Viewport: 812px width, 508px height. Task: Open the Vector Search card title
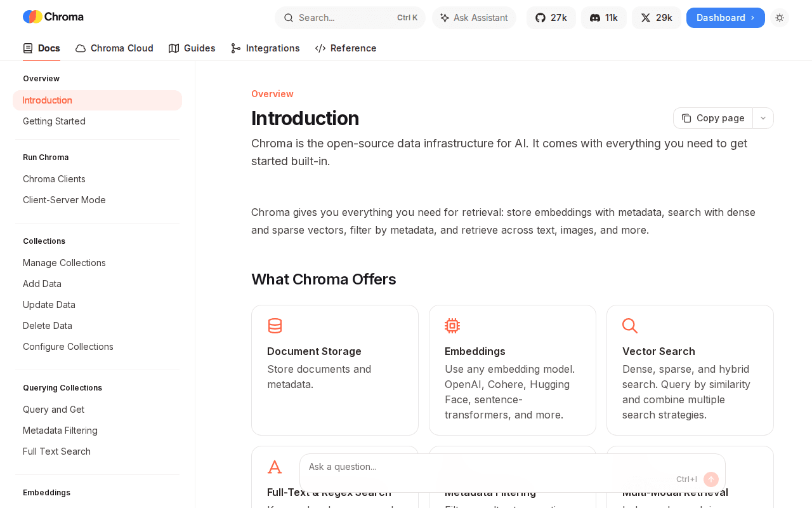pyautogui.click(x=658, y=351)
